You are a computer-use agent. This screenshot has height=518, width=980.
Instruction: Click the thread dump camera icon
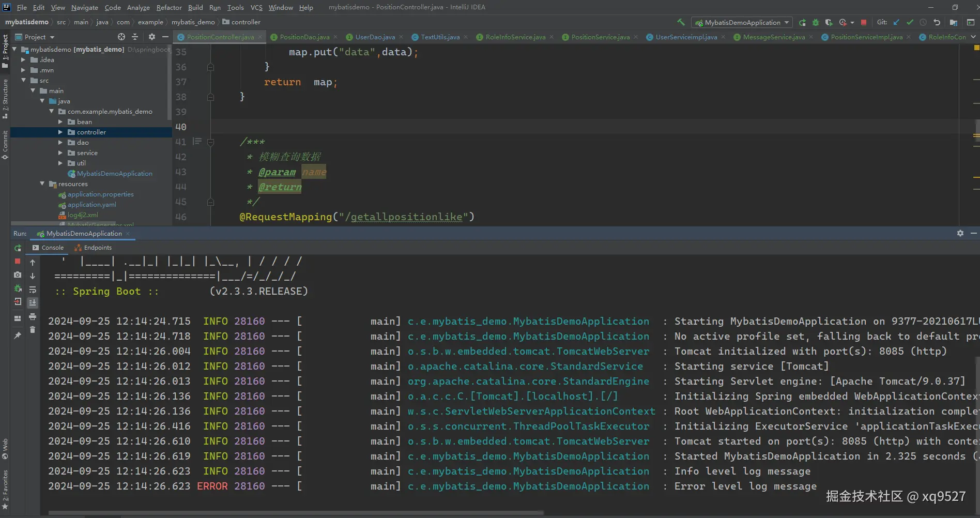pos(18,275)
